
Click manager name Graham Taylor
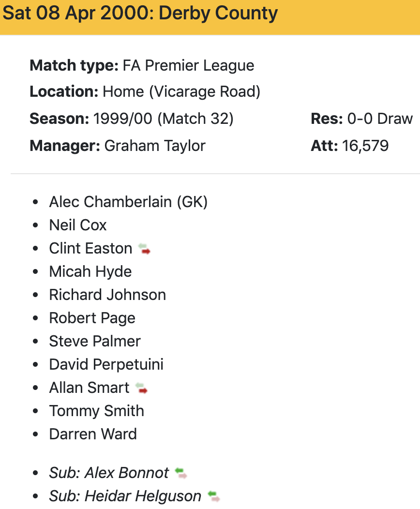(x=155, y=146)
